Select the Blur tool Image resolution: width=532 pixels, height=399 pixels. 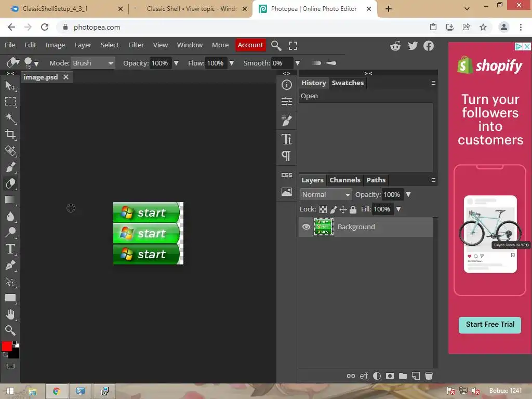tap(10, 216)
